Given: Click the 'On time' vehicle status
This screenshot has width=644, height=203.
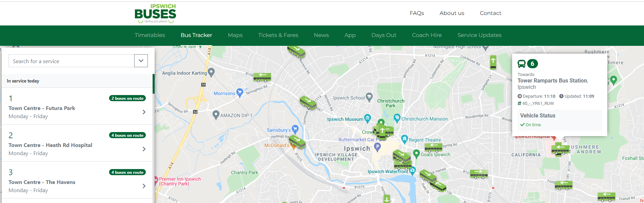Looking at the screenshot, I should [530, 125].
